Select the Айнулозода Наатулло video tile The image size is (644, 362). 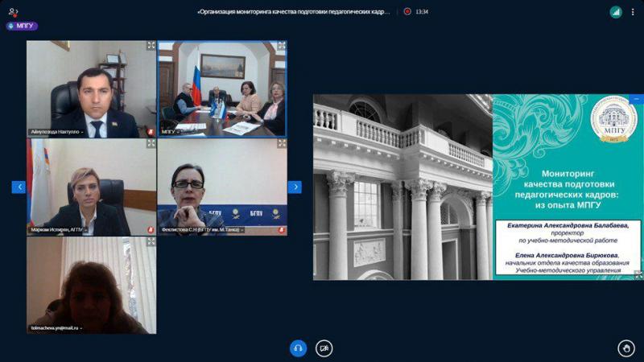[92, 89]
